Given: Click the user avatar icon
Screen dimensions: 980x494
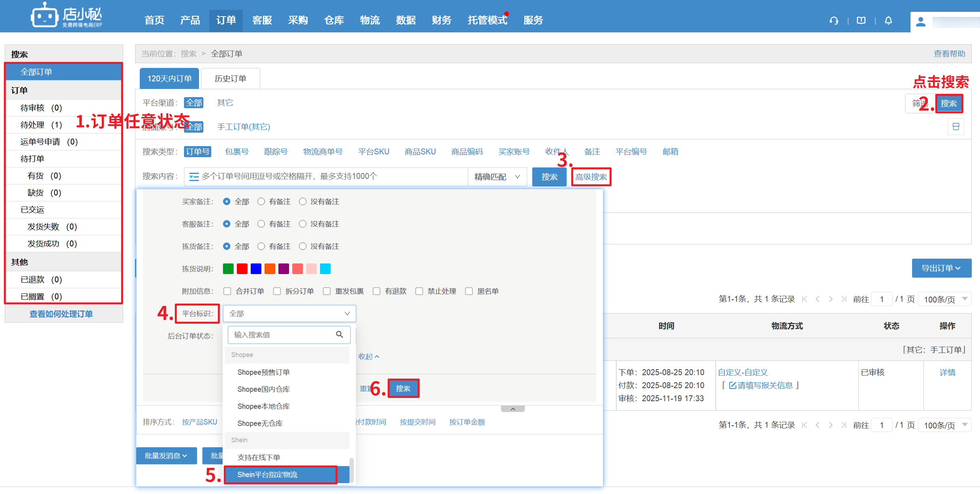Looking at the screenshot, I should point(921,22).
